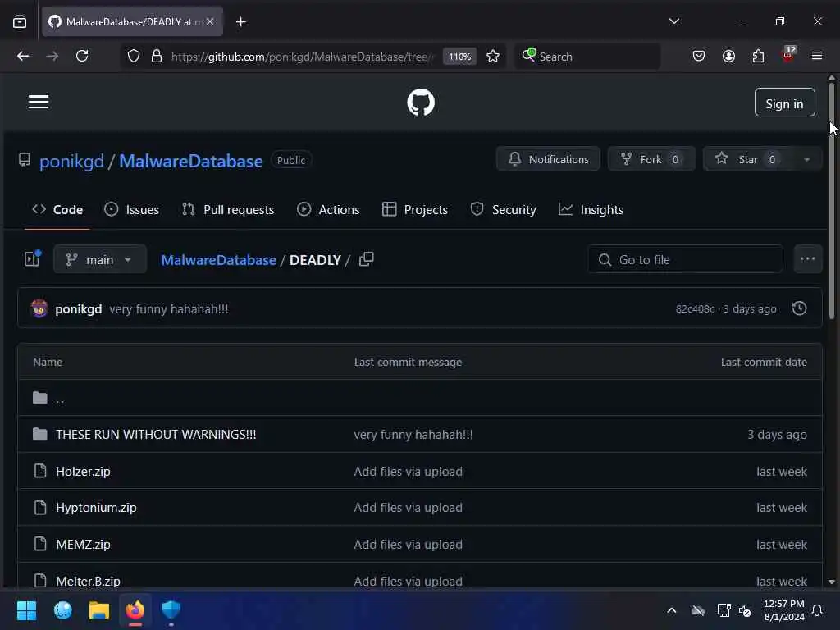Image resolution: width=840 pixels, height=630 pixels.
Task: Open Firefox account icon
Action: [728, 57]
